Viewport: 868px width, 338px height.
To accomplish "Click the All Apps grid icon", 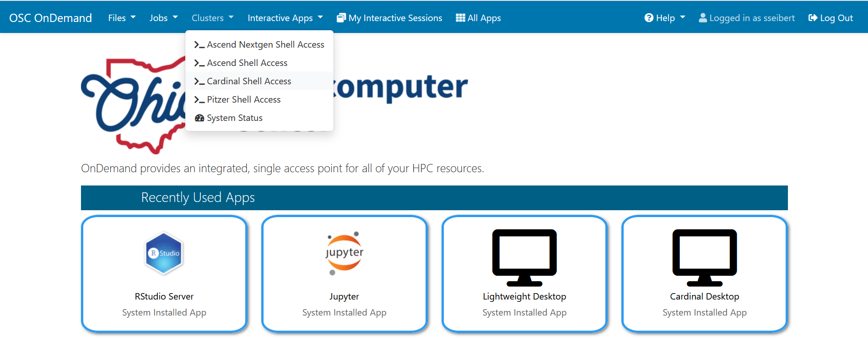I will 460,18.
